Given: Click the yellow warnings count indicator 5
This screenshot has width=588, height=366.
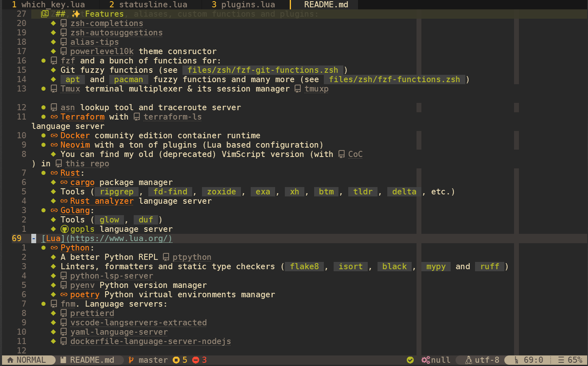Looking at the screenshot, I should 180,360.
